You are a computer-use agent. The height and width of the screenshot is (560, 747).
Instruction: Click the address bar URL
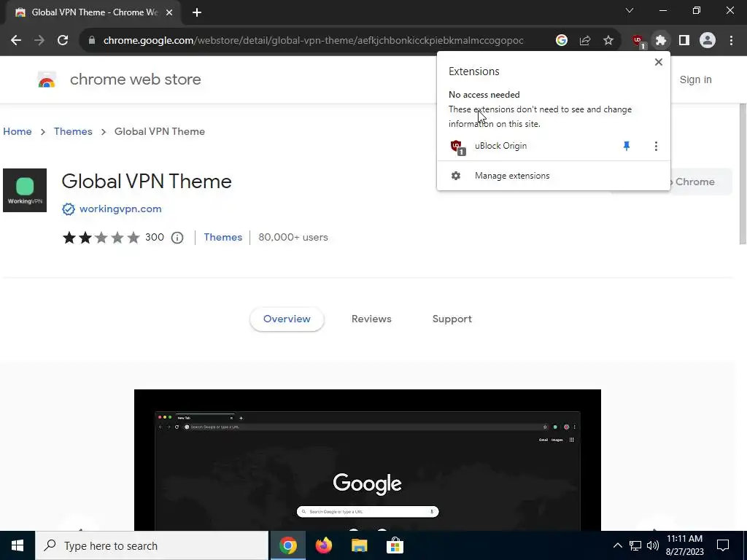coord(313,41)
